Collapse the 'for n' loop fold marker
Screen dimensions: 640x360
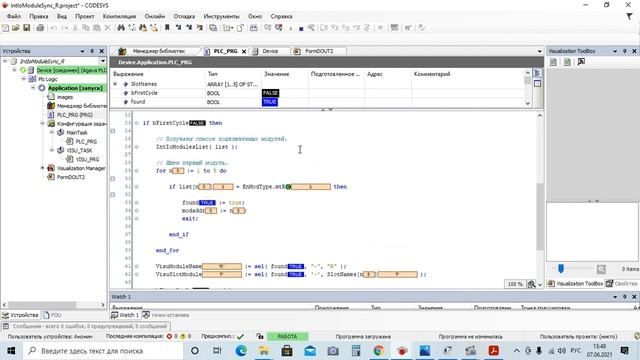coord(113,179)
